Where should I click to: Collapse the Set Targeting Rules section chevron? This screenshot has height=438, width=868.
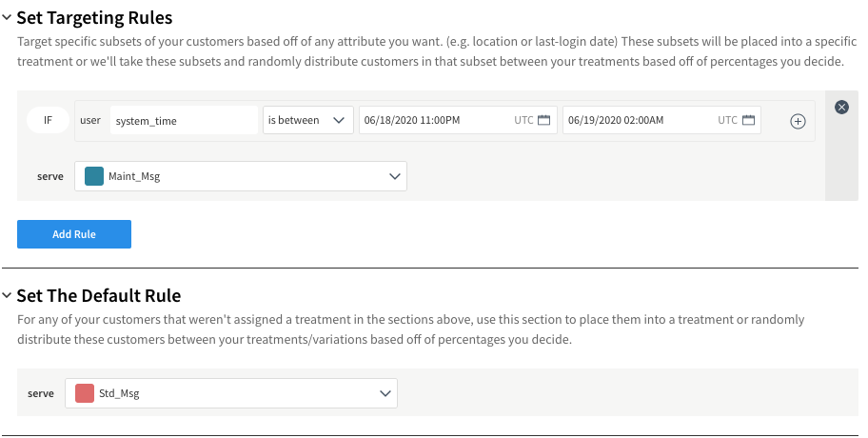point(7,17)
